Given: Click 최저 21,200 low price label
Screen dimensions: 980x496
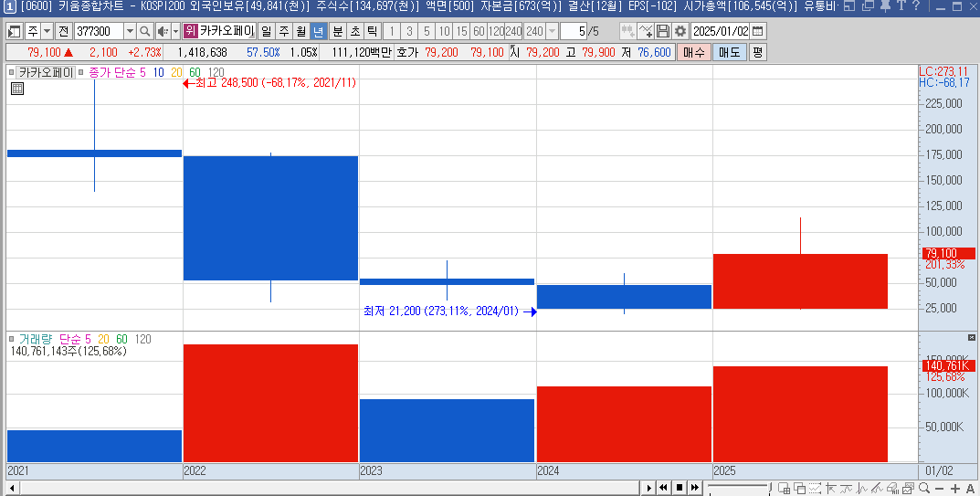Looking at the screenshot, I should (440, 311).
